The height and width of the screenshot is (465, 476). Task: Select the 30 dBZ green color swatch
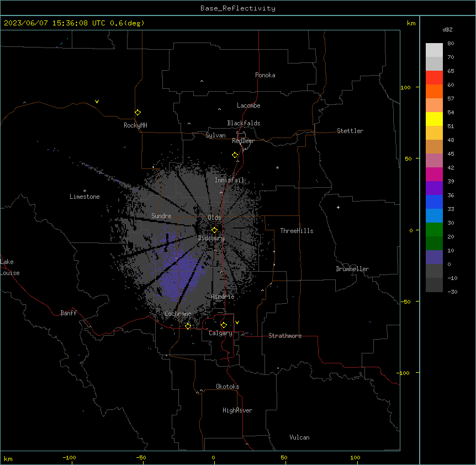tap(434, 230)
